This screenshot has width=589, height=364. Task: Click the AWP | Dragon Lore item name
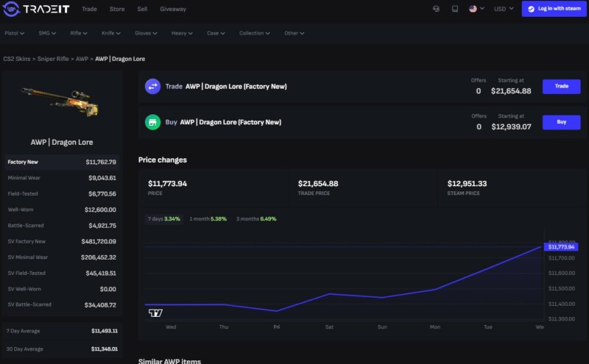point(62,142)
